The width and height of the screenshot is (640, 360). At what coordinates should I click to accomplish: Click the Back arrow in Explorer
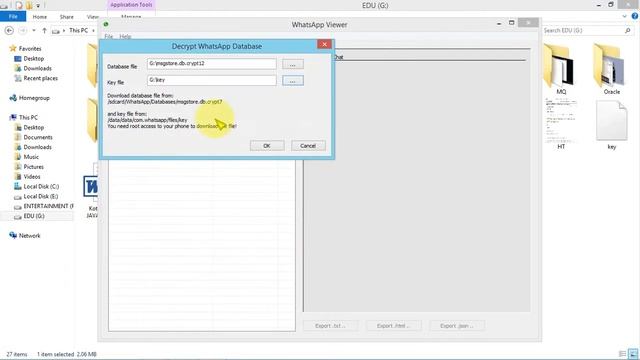[9, 31]
